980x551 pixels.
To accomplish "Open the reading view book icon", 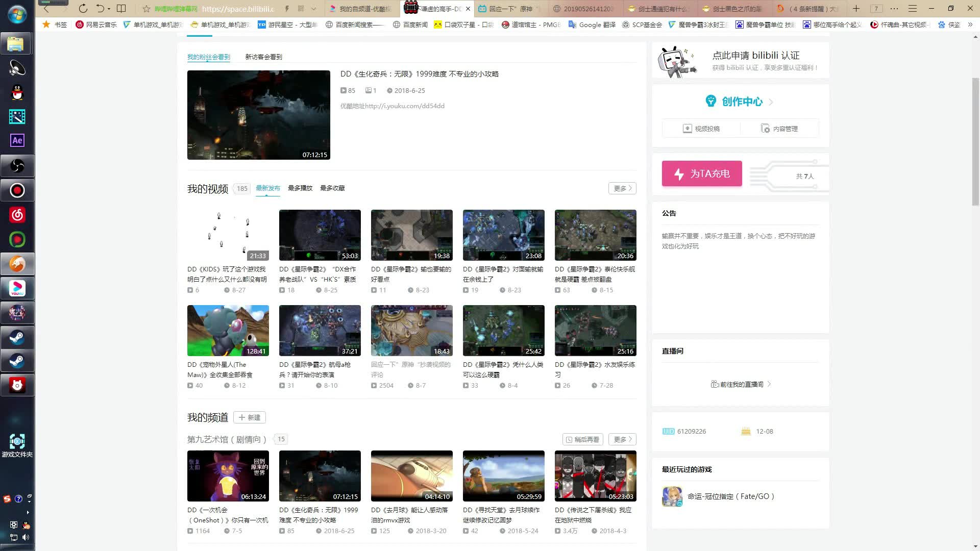I will pos(121,9).
